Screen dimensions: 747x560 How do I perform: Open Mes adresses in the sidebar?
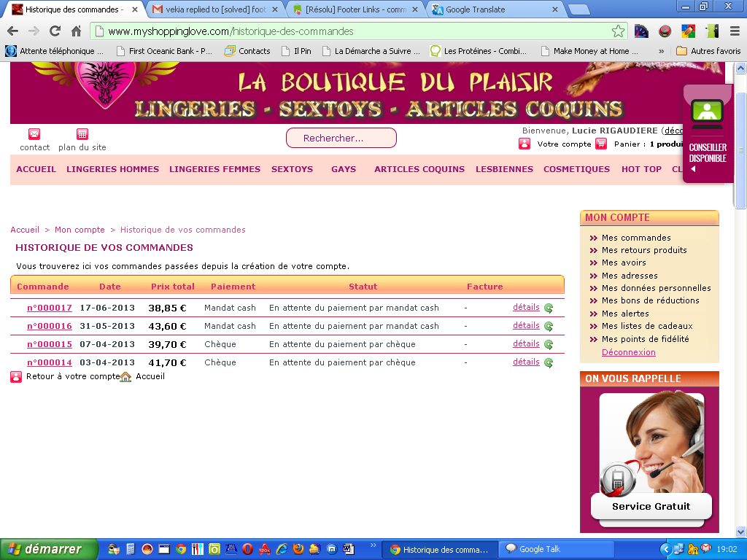pos(630,276)
